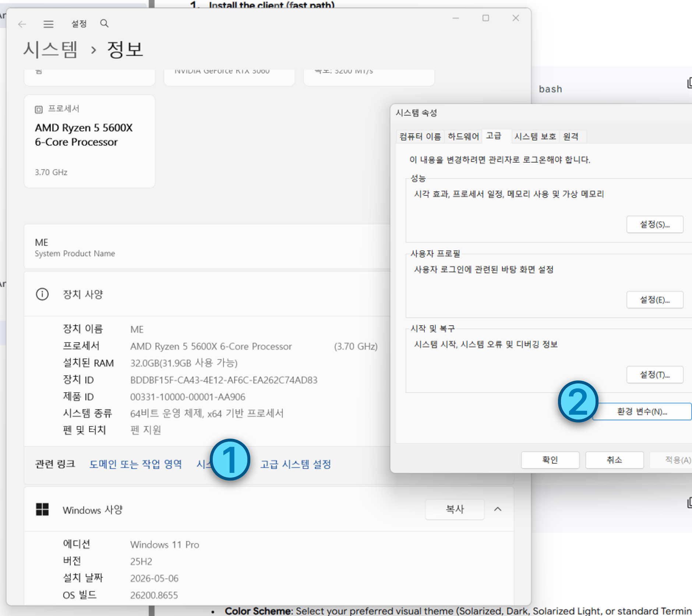Open the Settings hamburger navigation menu
Screen dimensions: 692x616
[x=49, y=24]
